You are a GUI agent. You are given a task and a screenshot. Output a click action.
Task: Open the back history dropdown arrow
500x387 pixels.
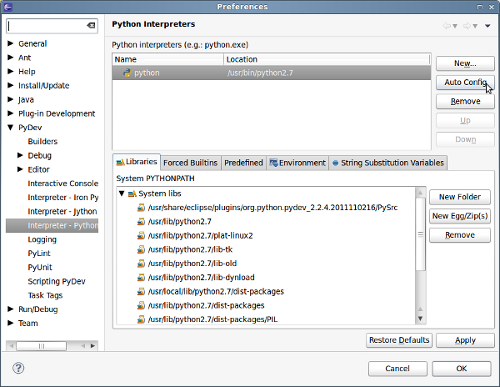[455, 26]
